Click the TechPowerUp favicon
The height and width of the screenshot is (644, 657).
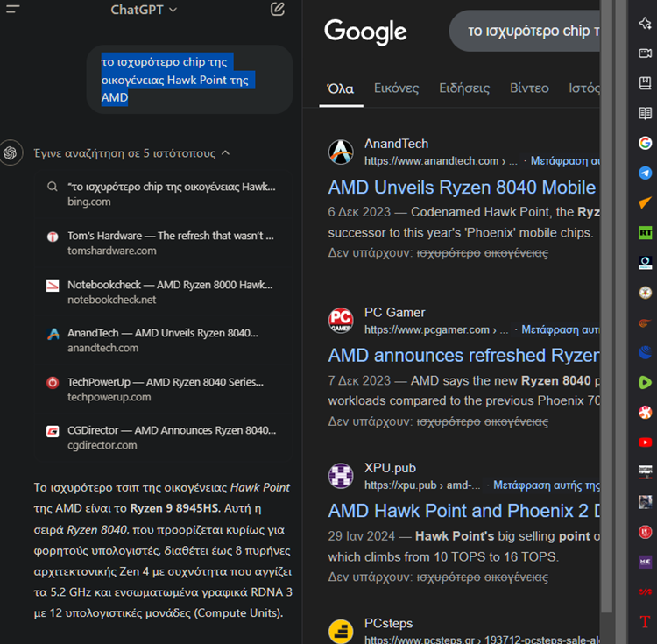coord(53,383)
